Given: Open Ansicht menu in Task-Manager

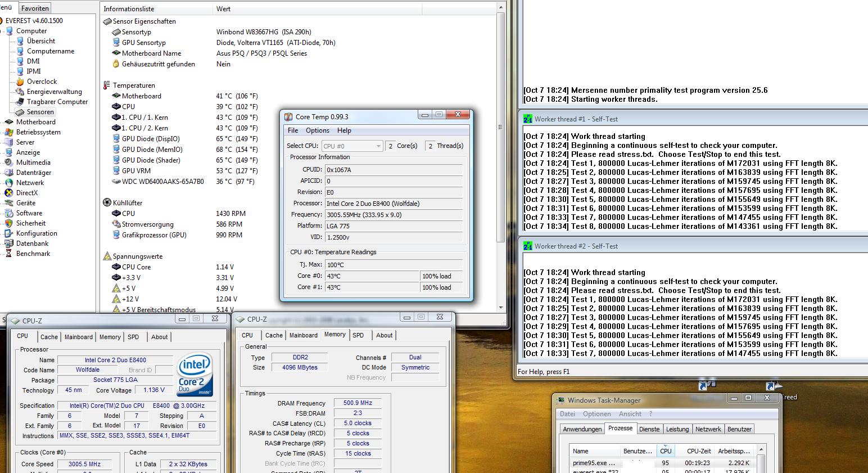Looking at the screenshot, I should (630, 414).
